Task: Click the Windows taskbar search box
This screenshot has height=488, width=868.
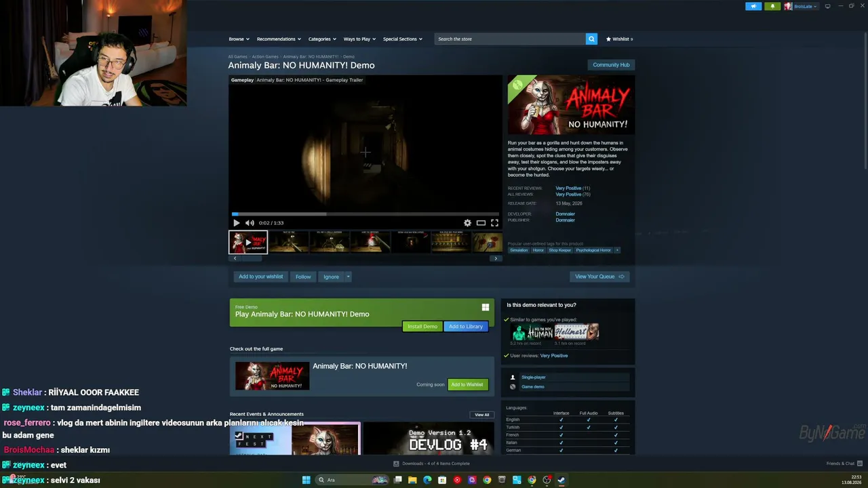Action: [x=353, y=480]
